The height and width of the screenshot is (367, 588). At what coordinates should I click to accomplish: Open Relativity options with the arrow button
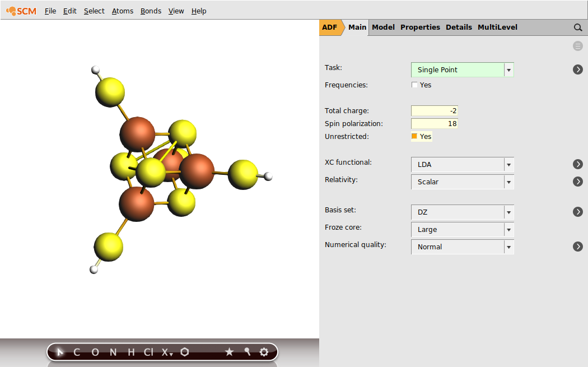[x=577, y=181]
